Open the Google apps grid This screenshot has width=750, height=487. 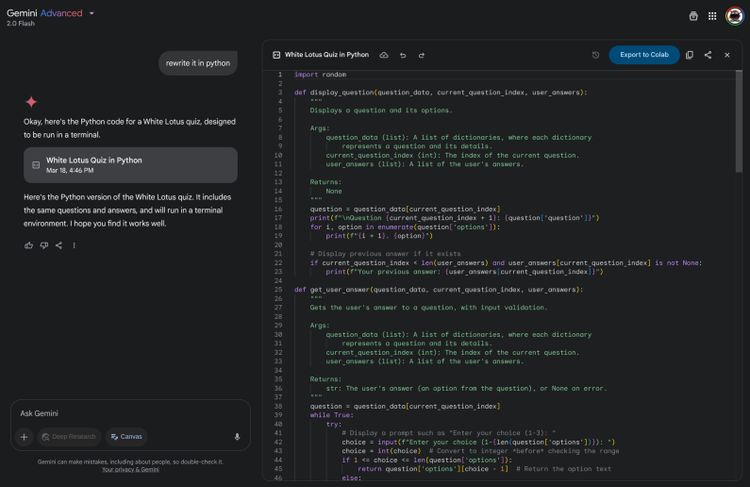712,16
